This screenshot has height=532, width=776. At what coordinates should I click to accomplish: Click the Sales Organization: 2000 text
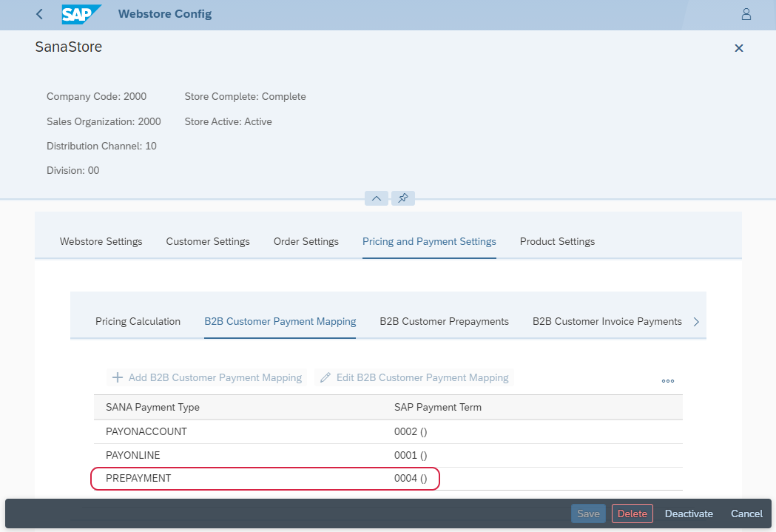point(104,122)
